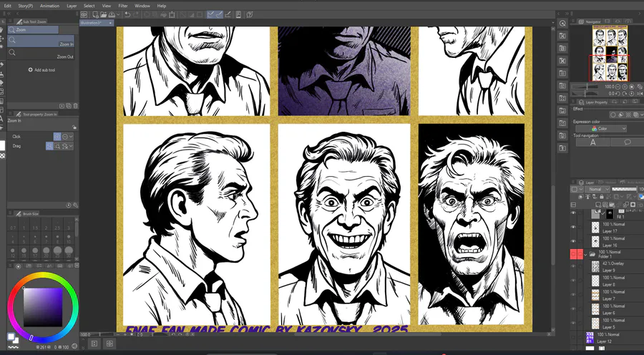Click the Quick Access search icon in sidebar
The image size is (644, 355).
coord(562,24)
